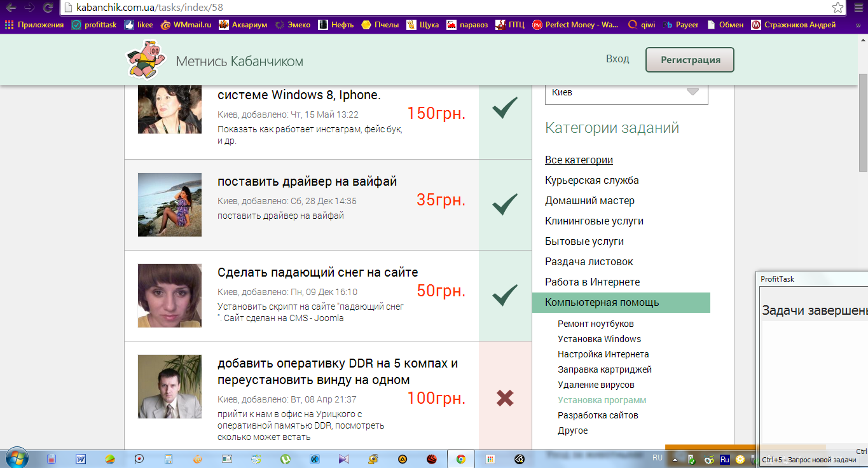Image resolution: width=868 pixels, height=468 pixels.
Task: Open the qiwi bookmark
Action: [641, 25]
